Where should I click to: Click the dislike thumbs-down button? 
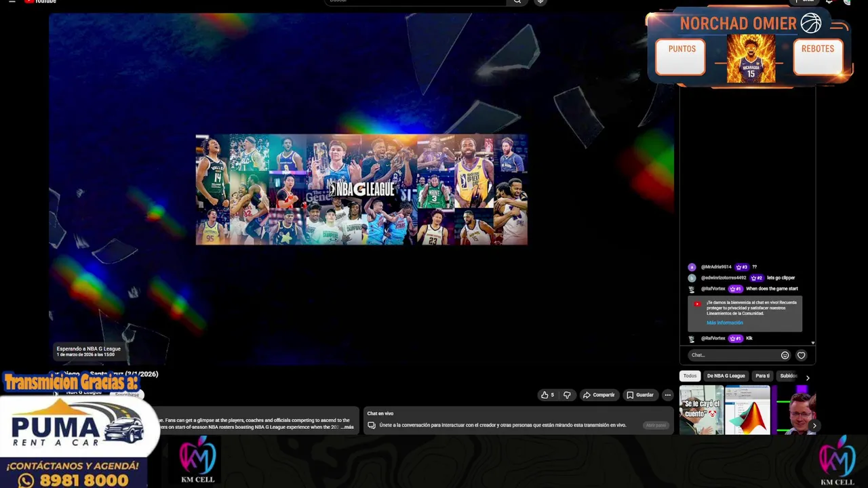click(x=568, y=394)
